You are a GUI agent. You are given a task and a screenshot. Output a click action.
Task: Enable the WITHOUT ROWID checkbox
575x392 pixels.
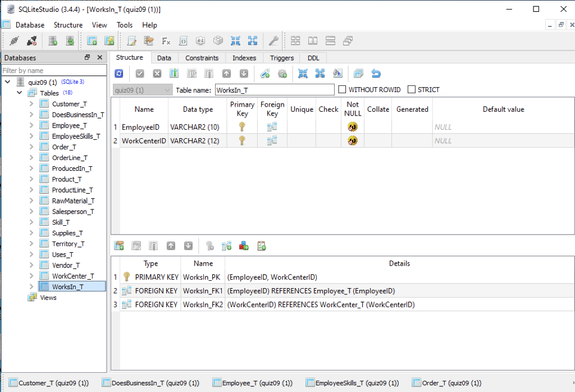coord(342,89)
